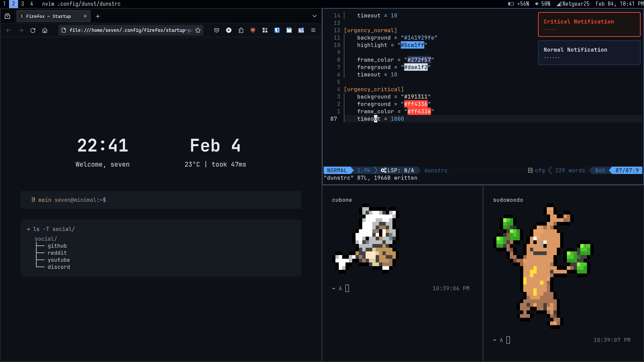Click the date and time in top bar
The width and height of the screenshot is (644, 362).
tap(620, 4)
